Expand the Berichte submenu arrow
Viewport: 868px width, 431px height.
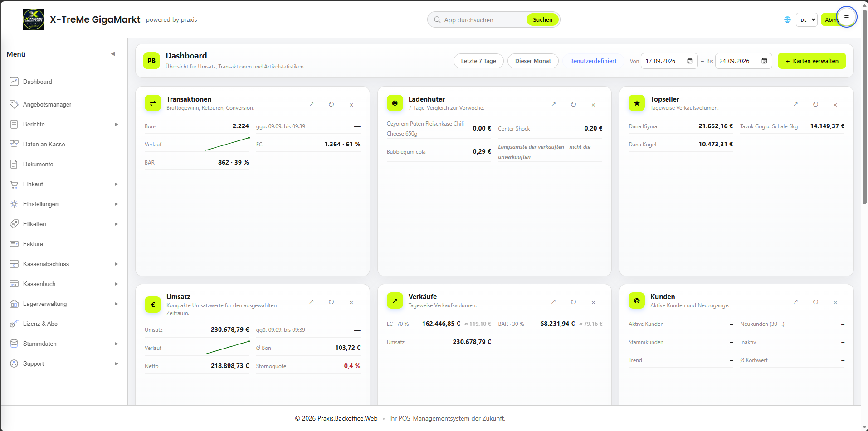coord(117,124)
